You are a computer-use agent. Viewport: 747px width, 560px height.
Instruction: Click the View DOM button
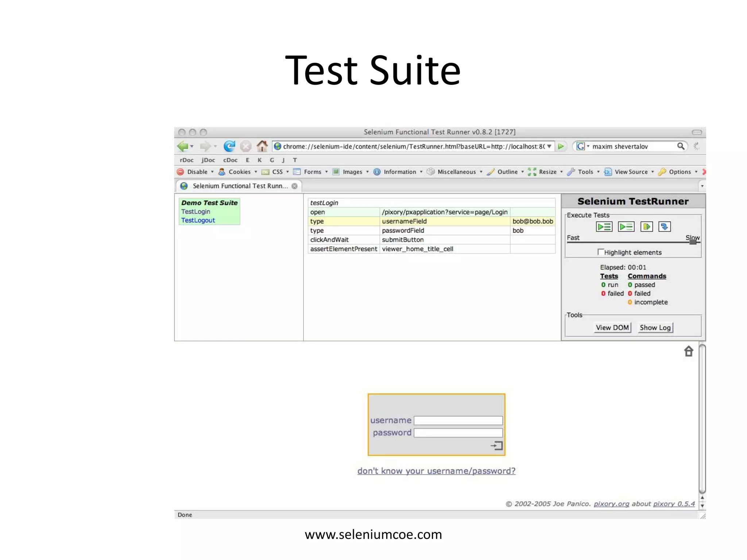point(612,327)
